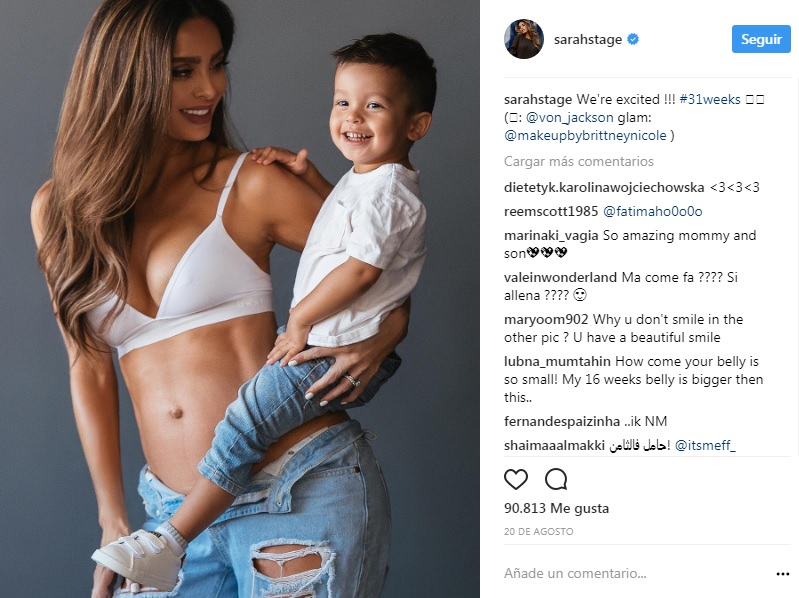Open the three-dot more options menu
Screen dimensions: 799x598
(x=783, y=574)
